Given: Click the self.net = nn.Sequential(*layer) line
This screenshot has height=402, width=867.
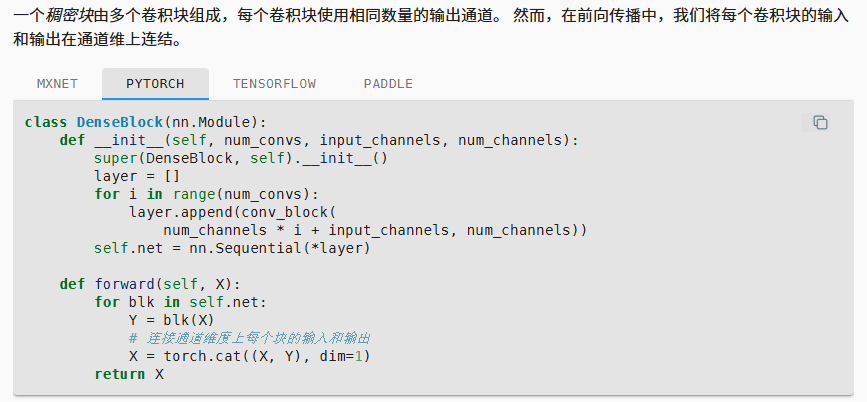Looking at the screenshot, I should click(x=232, y=248).
